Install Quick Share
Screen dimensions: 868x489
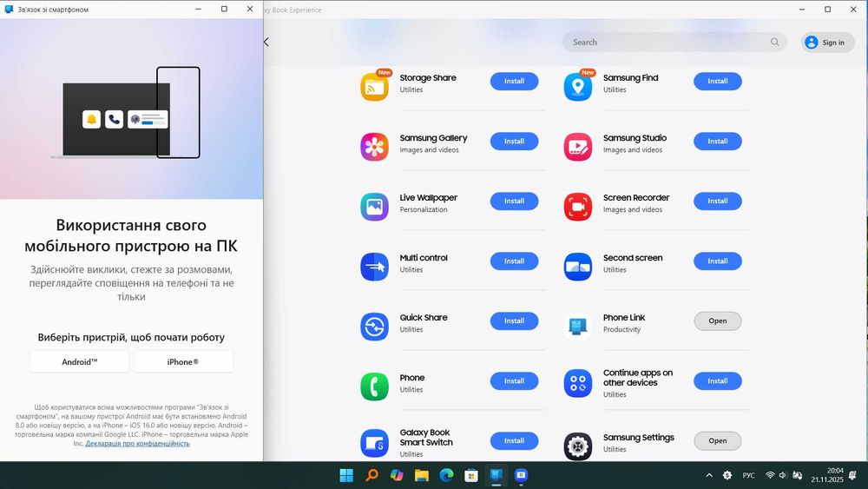click(514, 320)
